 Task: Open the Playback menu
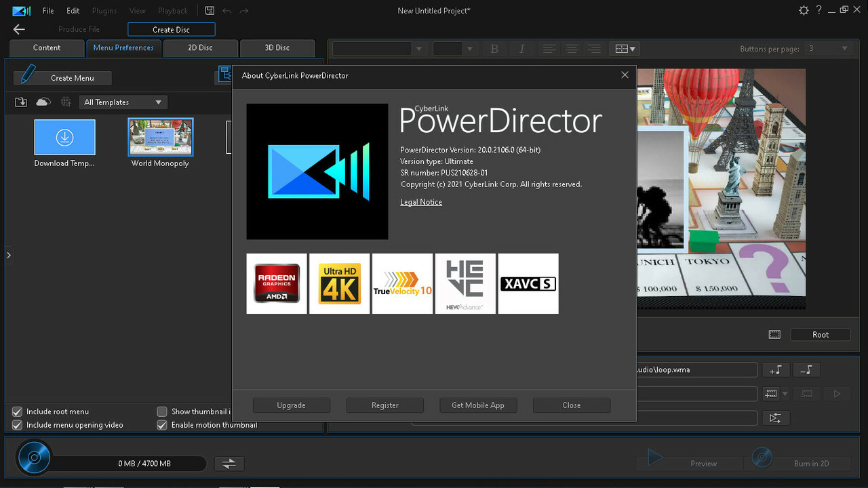click(x=173, y=11)
